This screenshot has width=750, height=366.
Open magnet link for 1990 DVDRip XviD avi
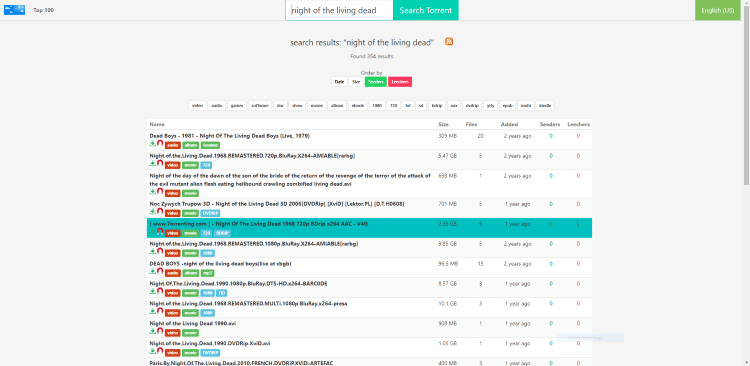pos(160,351)
